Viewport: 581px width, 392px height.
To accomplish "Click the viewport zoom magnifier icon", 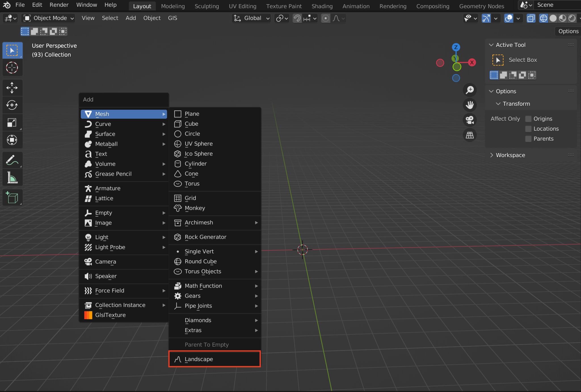I will (x=470, y=90).
